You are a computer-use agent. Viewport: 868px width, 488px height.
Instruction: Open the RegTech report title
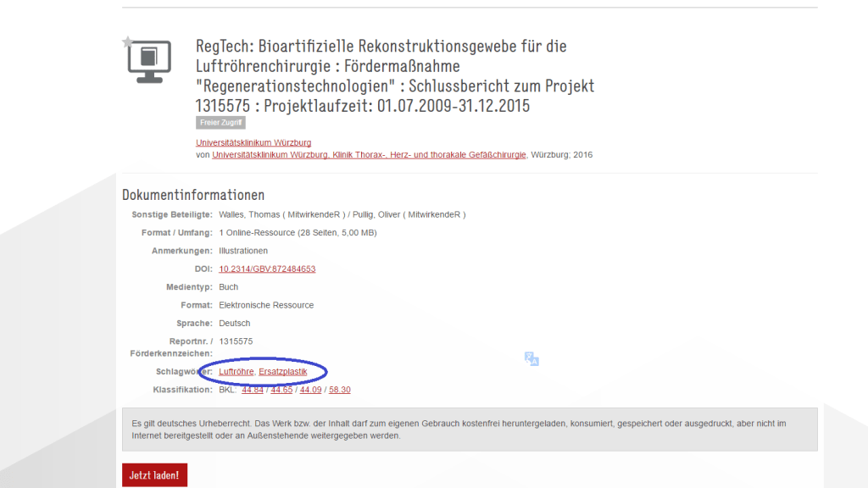pos(394,76)
